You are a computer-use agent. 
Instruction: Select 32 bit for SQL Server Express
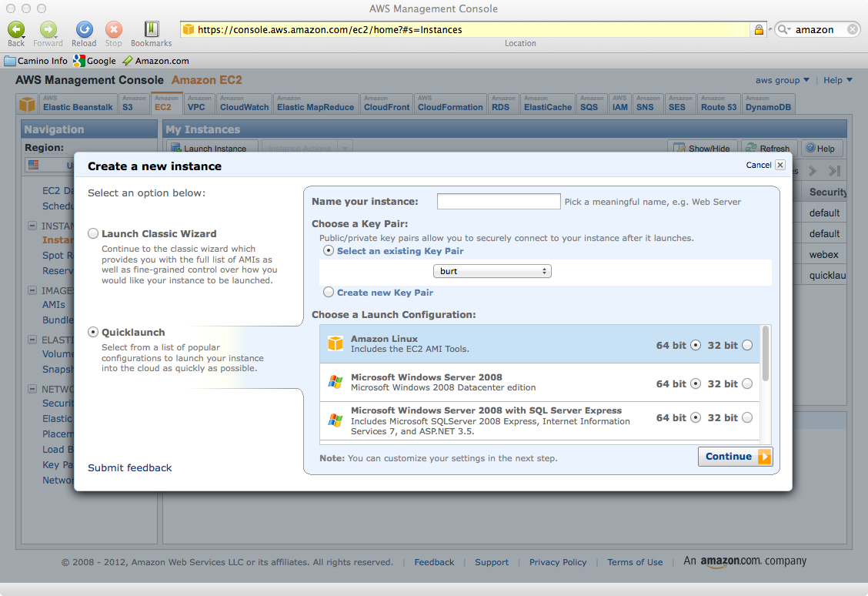click(x=747, y=417)
